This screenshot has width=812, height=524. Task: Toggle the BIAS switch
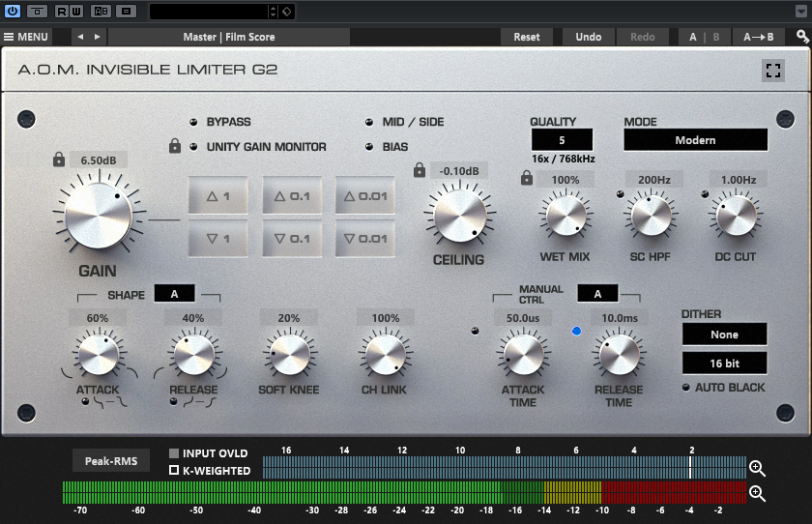click(369, 147)
